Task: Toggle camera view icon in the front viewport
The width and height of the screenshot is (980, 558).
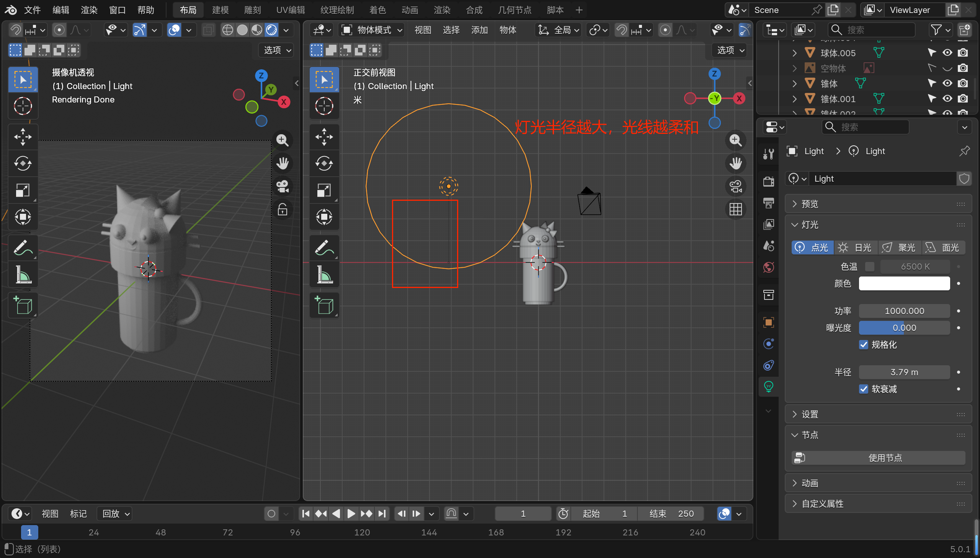Action: click(x=735, y=187)
